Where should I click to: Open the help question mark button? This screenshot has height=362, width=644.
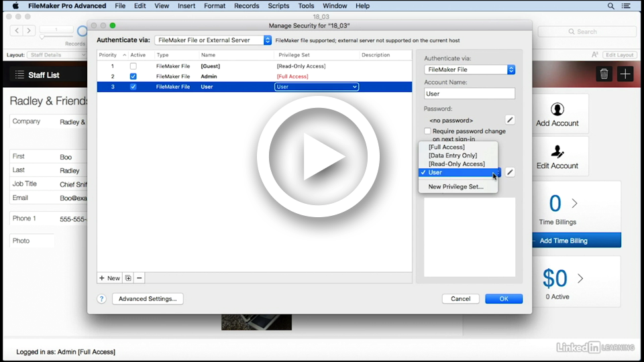[101, 299]
